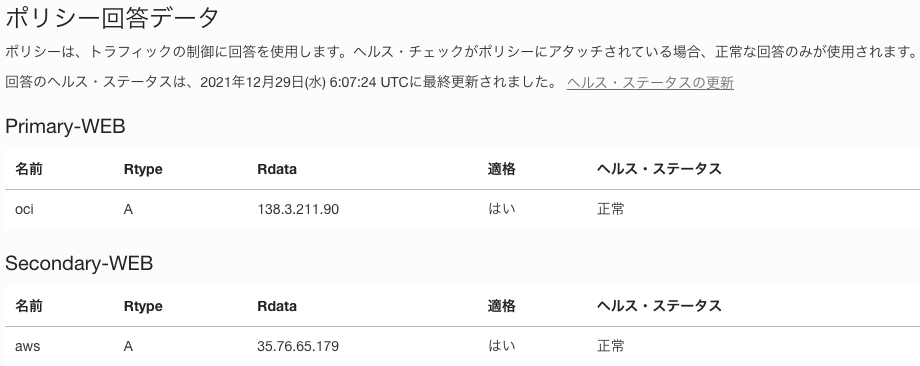
Task: Click the IP address 138.3.211.90
Action: (x=298, y=209)
